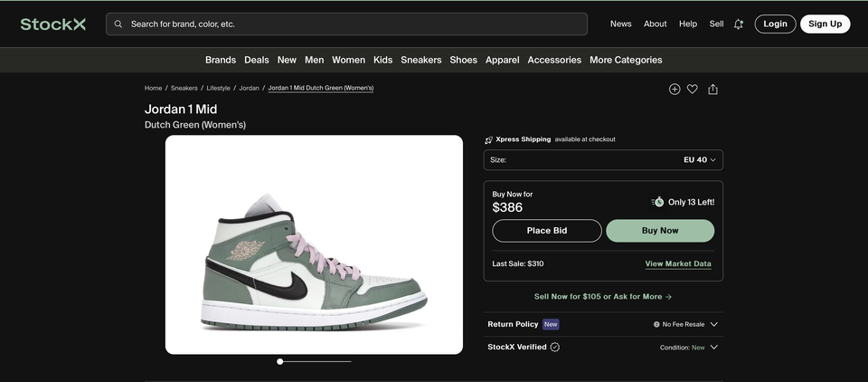Open the Men category
Screen dimensions: 868x382
point(315,60)
